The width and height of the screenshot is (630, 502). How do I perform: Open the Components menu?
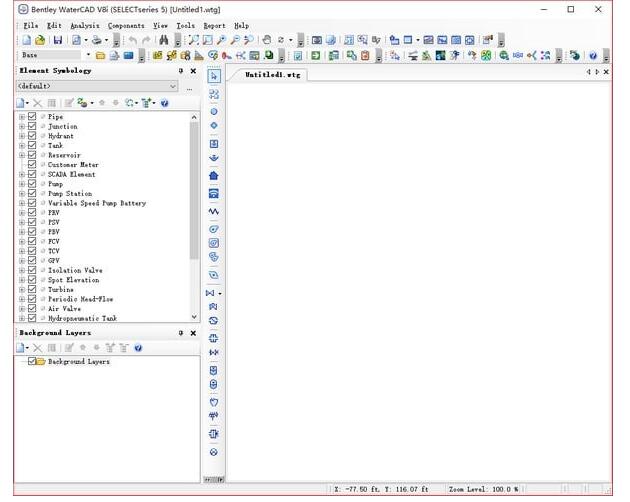126,25
